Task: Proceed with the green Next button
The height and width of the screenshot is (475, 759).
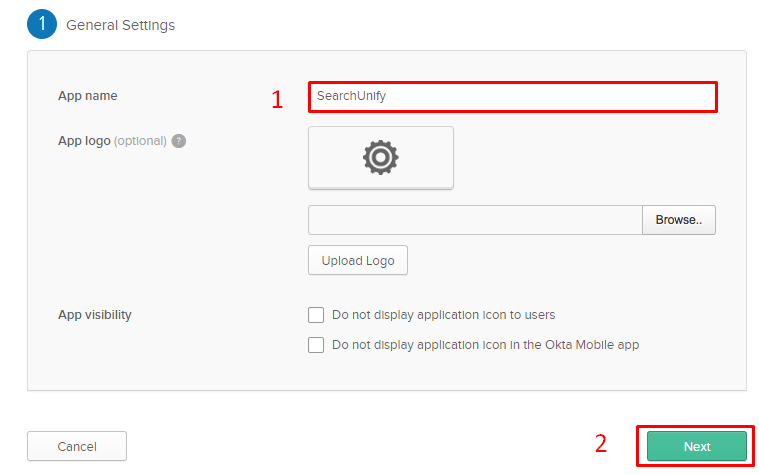Action: pyautogui.click(x=696, y=446)
